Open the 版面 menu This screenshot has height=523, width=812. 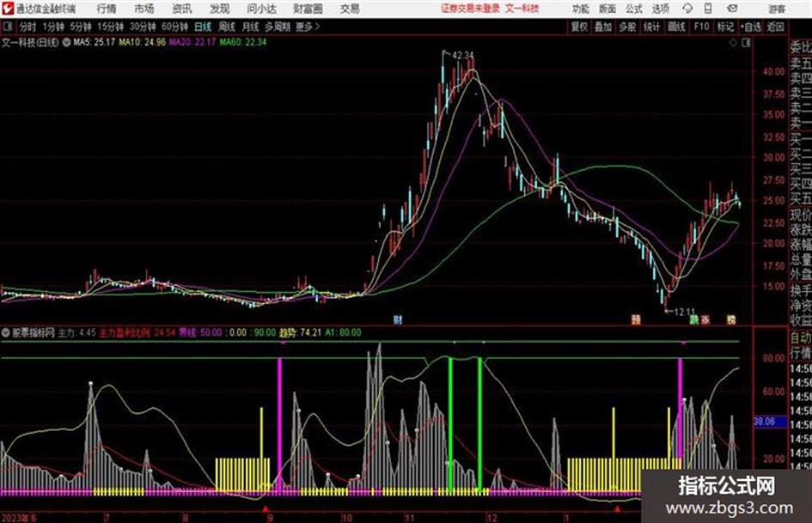607,9
